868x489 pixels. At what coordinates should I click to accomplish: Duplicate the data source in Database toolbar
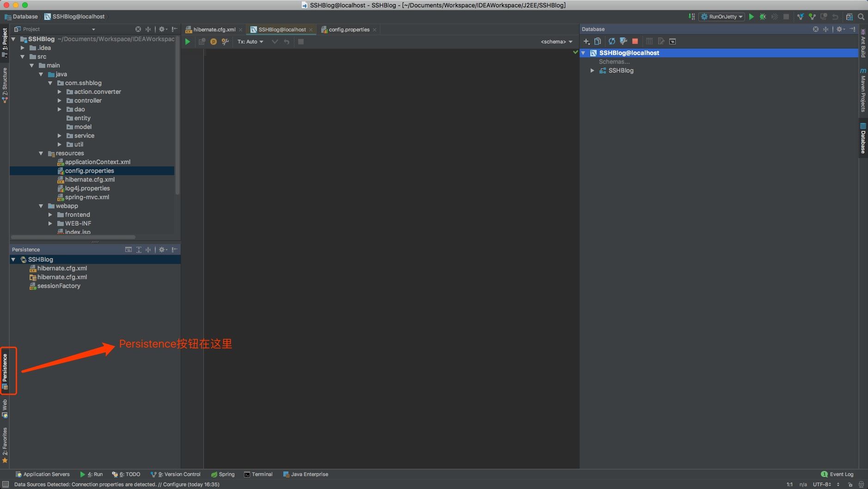[x=598, y=42]
